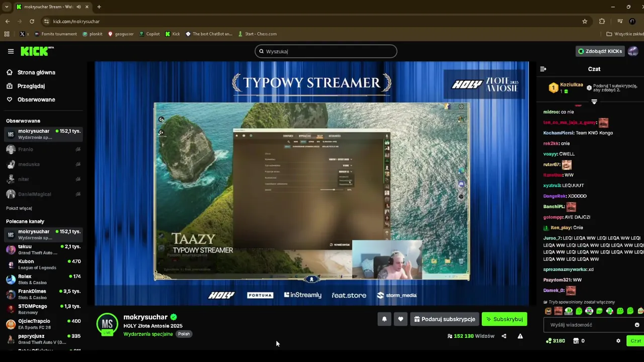
Task: Click Podaruj subskrypcje button
Action: tap(445, 319)
